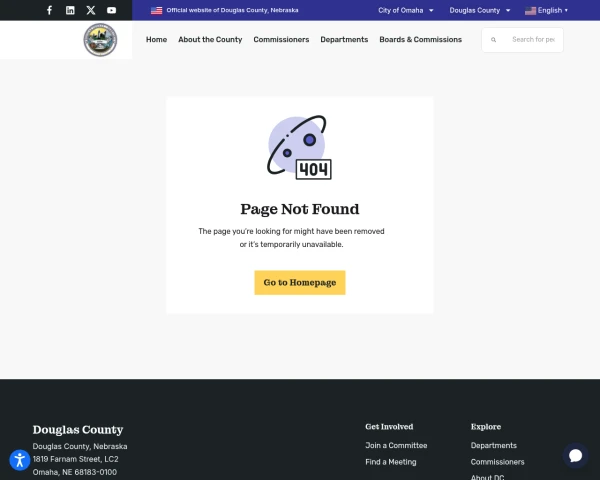
Task: Open the LinkedIn social icon
Action: 70,10
